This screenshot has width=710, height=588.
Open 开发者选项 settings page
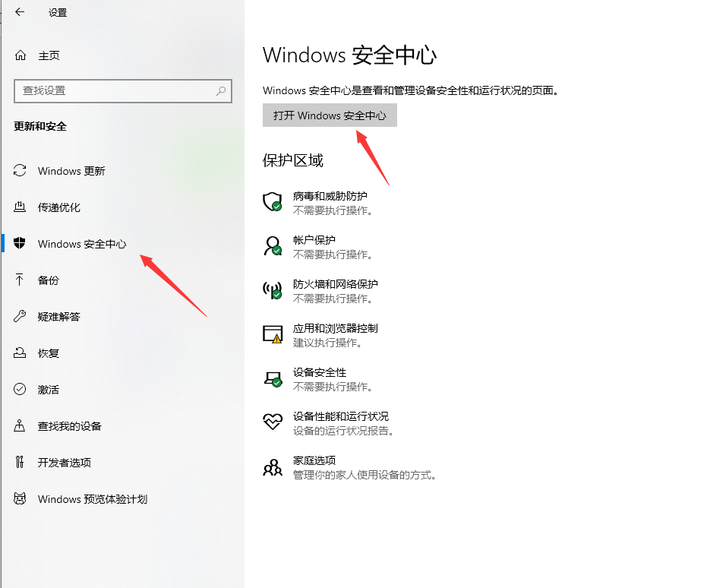tap(65, 462)
